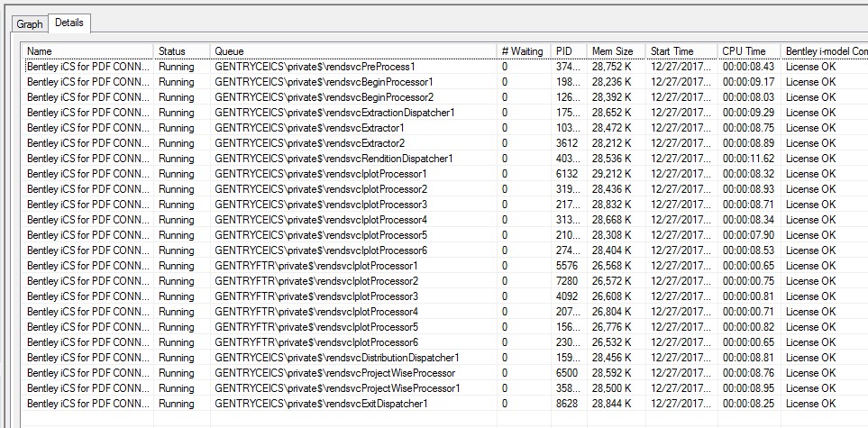
Task: Select the rendsvcDistributionDispatcher1 queue row
Action: [445, 358]
